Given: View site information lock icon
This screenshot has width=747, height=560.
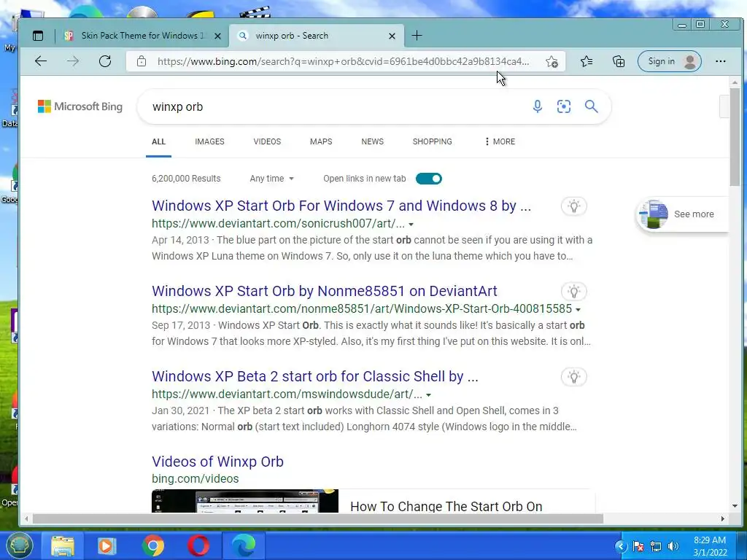Looking at the screenshot, I should 141,61.
